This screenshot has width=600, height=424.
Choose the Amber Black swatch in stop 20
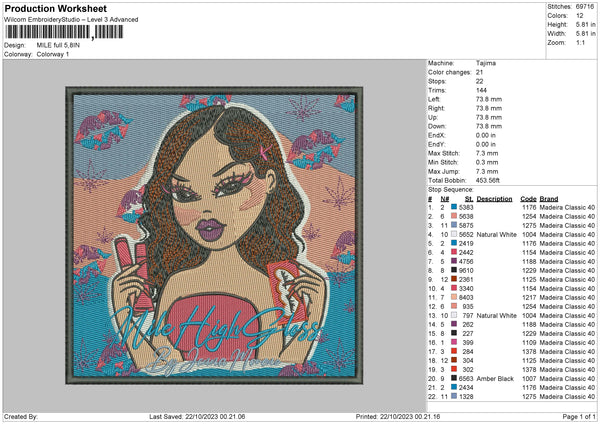[454, 378]
